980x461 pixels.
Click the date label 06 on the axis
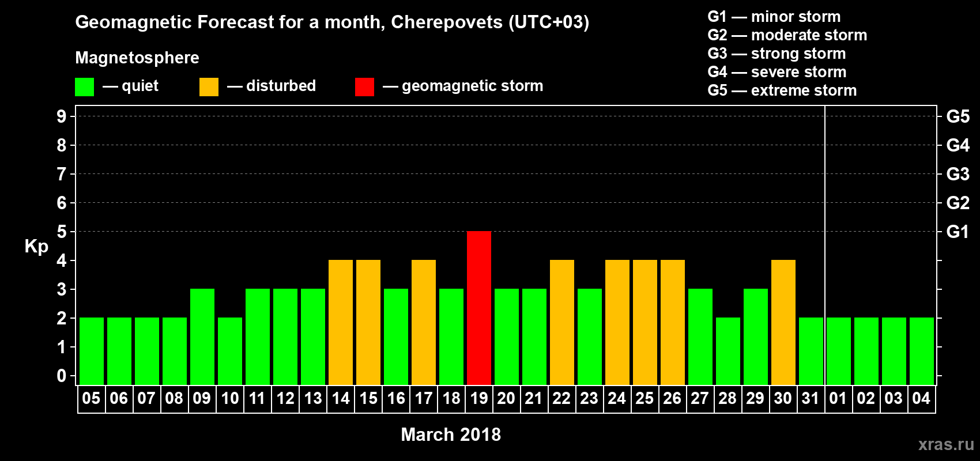pos(119,398)
